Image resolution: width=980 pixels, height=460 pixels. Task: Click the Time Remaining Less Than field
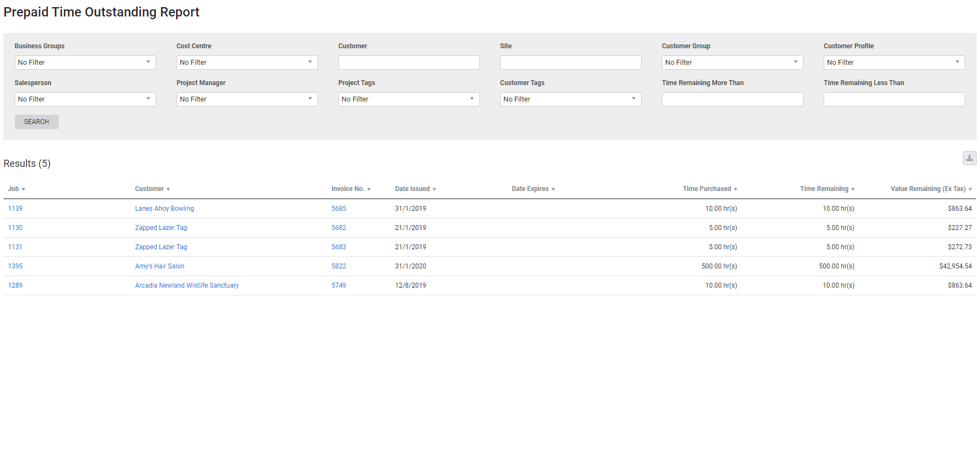(894, 99)
